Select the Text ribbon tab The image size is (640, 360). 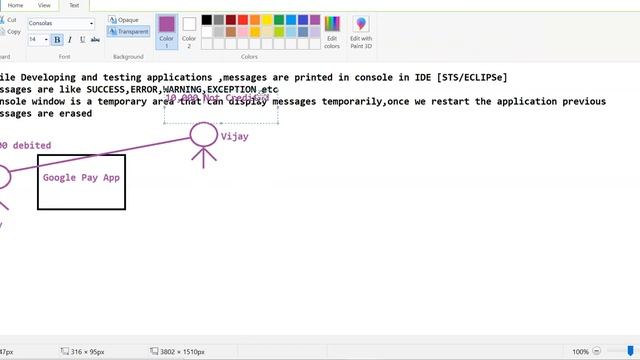tap(74, 5)
